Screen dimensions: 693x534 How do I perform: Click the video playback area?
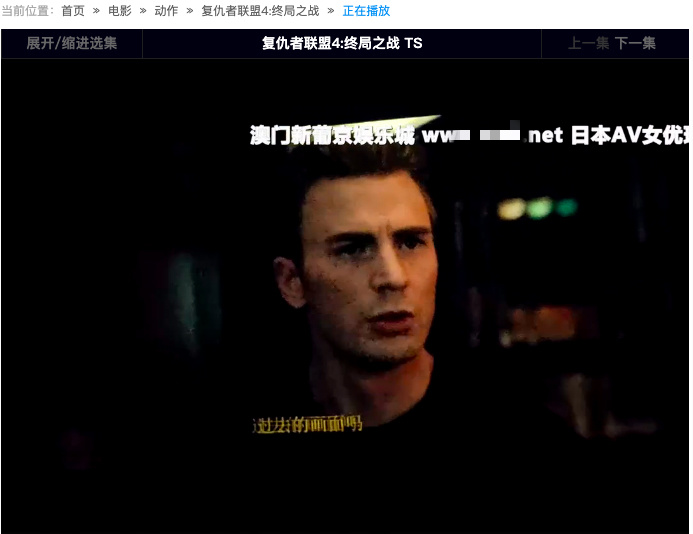pyautogui.click(x=345, y=296)
